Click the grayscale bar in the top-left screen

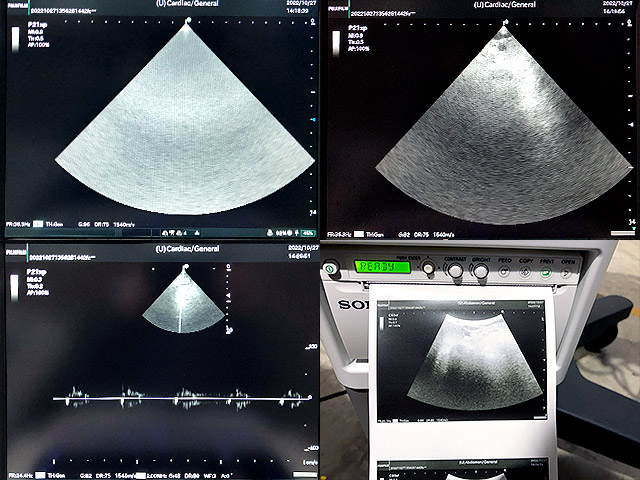15,39
